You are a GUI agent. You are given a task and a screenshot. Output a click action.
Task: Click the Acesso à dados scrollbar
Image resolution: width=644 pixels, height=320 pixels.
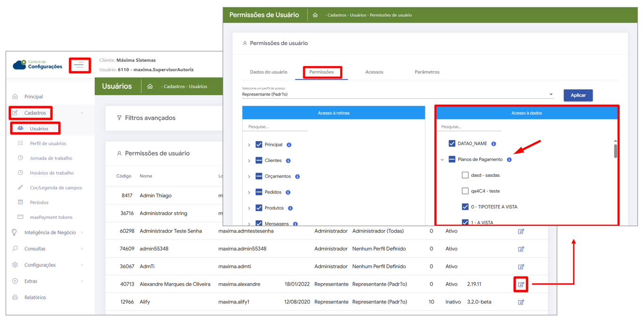pos(615,151)
